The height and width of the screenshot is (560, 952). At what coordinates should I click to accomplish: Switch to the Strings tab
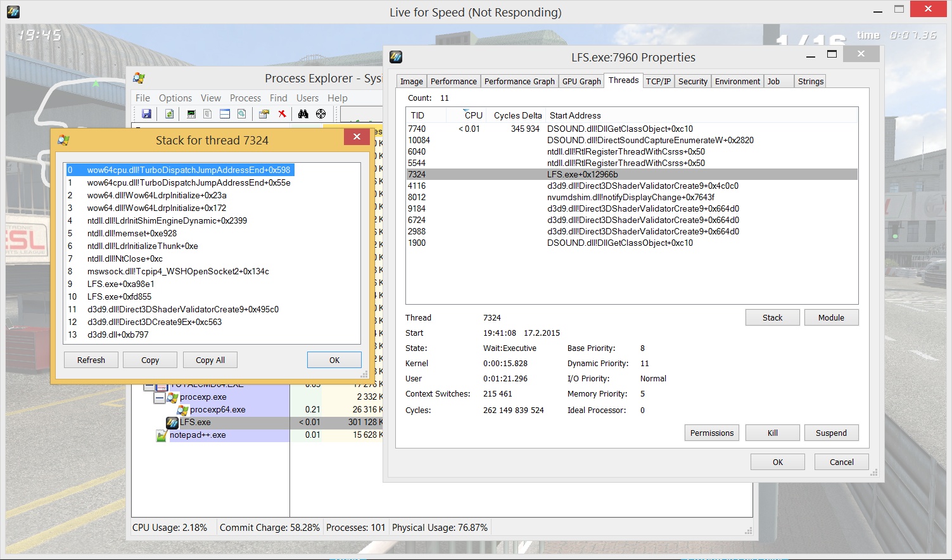(x=811, y=82)
